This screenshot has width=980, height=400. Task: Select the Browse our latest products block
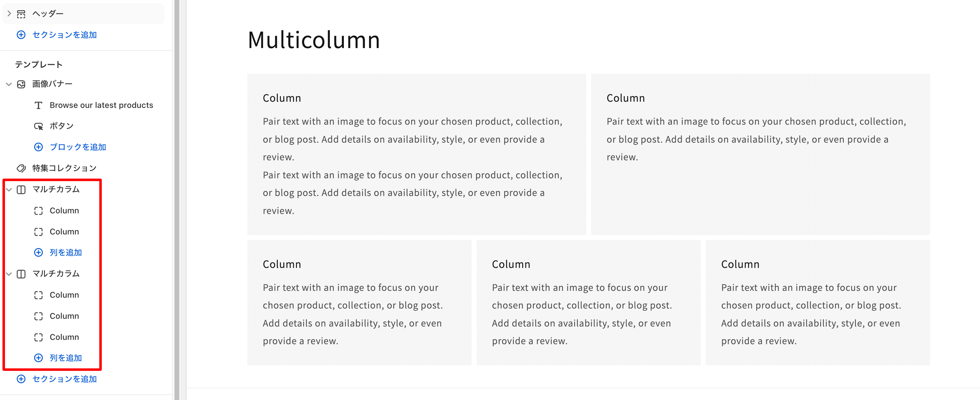[x=101, y=105]
